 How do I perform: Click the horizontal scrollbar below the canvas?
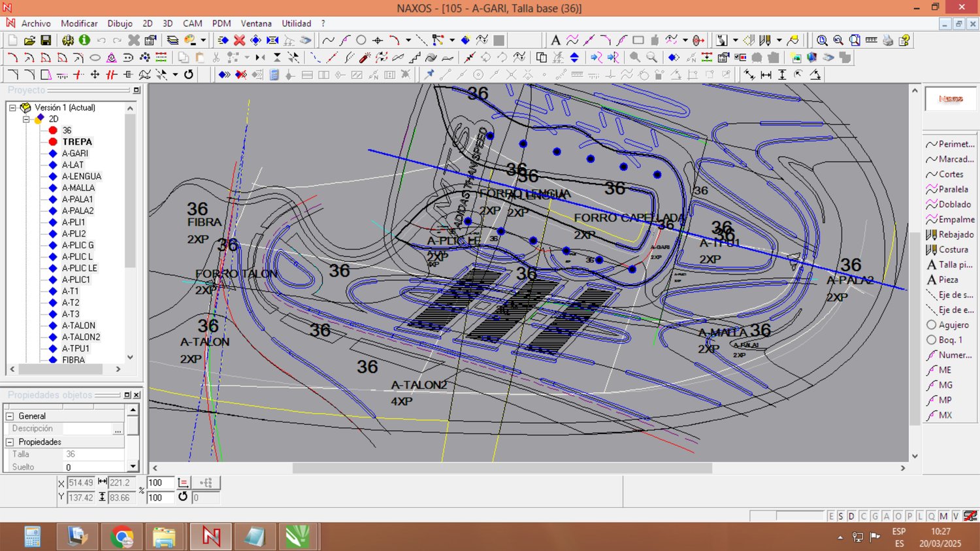point(502,468)
